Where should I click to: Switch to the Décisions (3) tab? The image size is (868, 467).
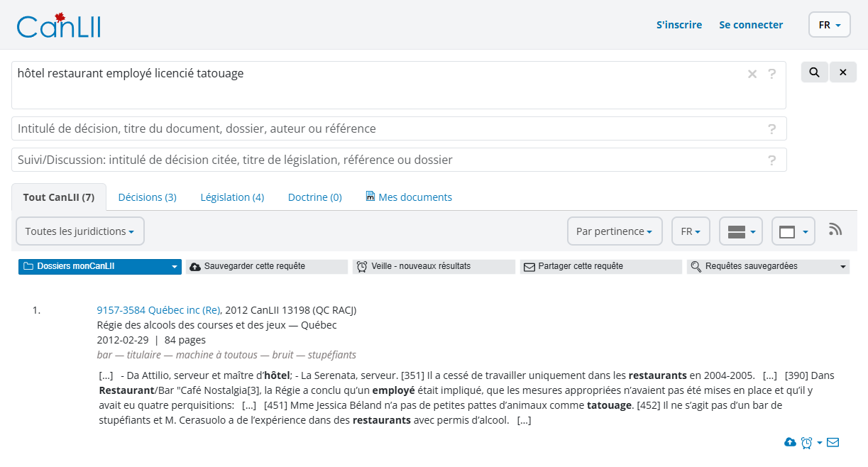coord(148,197)
